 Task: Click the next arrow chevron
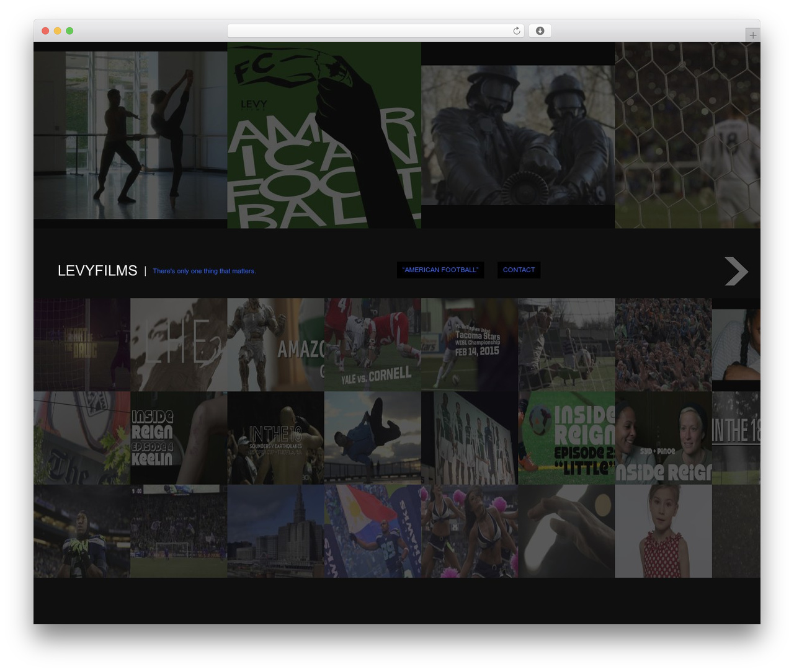(x=736, y=271)
